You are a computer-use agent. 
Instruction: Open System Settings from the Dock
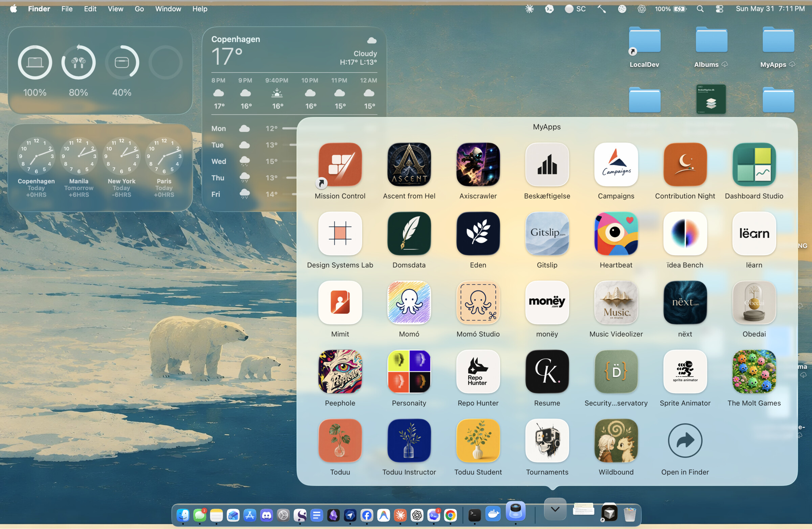point(283,515)
